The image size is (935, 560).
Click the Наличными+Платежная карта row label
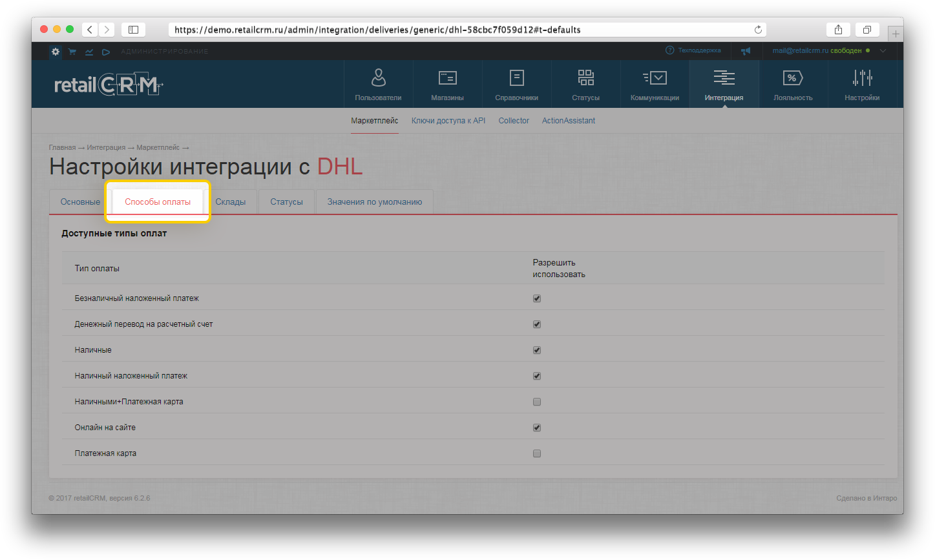129,402
